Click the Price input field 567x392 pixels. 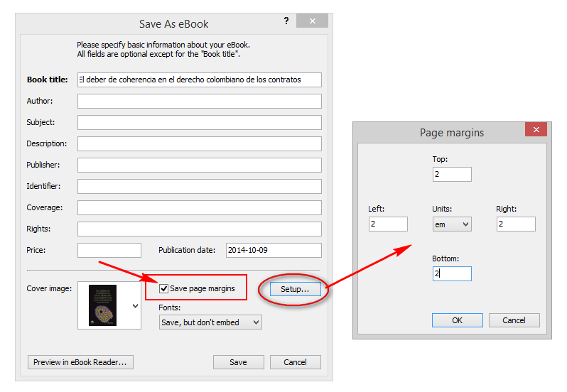109,250
